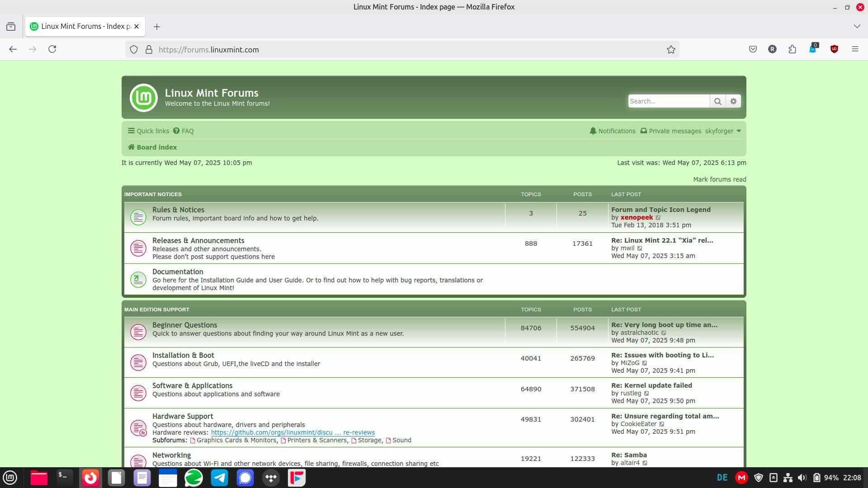Click the Linux Mint logo in the forum header
The image size is (868, 488).
click(143, 98)
